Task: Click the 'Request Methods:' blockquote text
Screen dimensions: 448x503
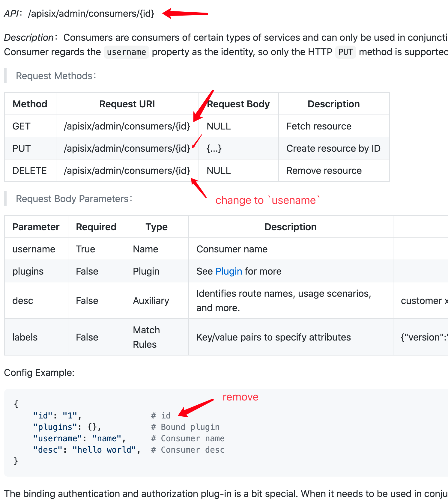Action: 56,76
